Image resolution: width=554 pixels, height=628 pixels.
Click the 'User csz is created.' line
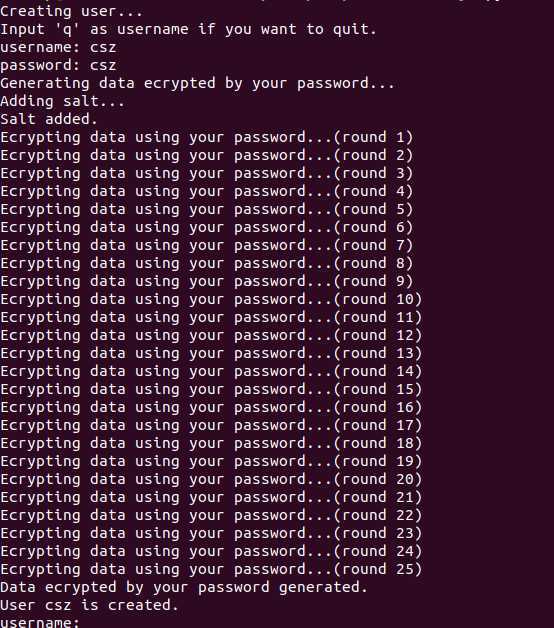(89, 605)
